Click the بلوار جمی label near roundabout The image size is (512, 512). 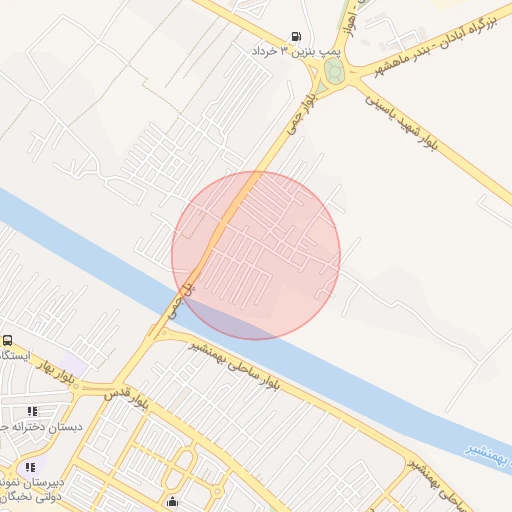302,114
